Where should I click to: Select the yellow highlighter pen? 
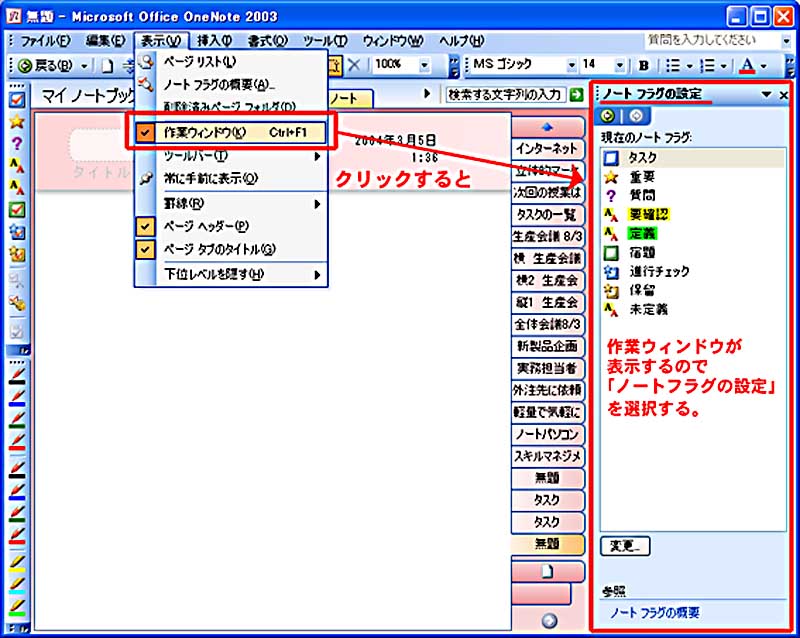coord(17,562)
